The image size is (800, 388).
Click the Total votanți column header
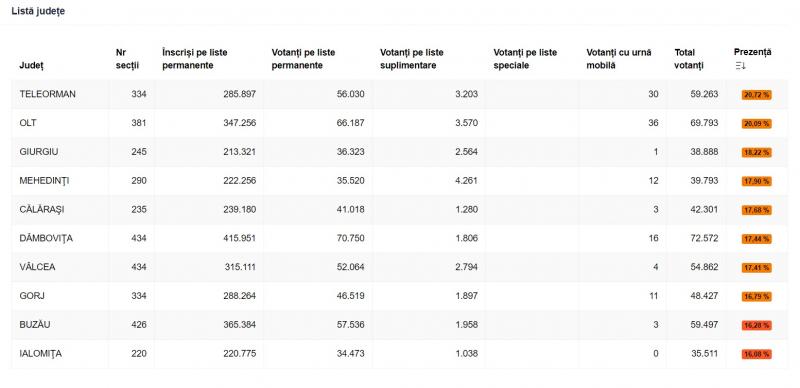[x=689, y=59]
